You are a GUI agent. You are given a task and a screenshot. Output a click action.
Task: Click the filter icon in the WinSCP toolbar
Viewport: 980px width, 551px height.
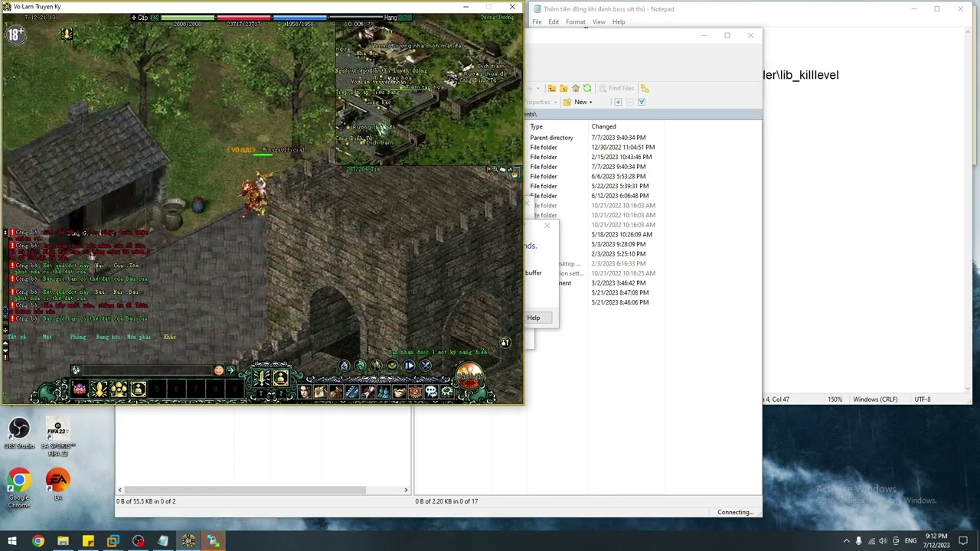click(x=642, y=102)
